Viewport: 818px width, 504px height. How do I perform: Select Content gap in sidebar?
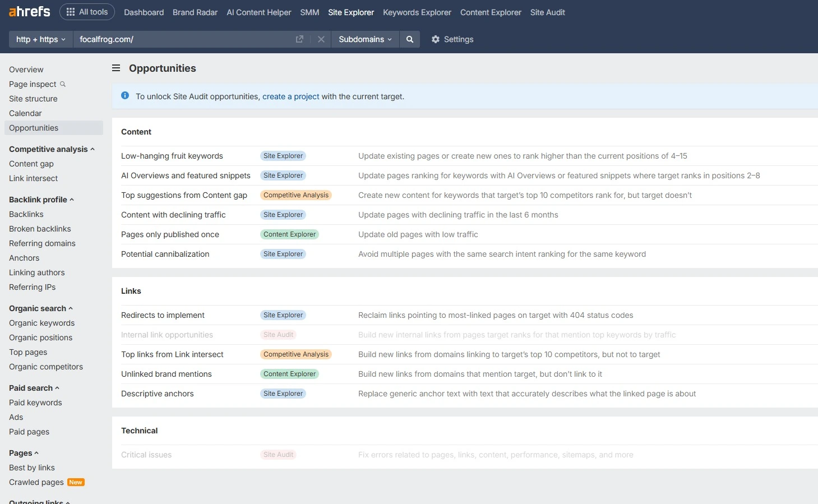tap(31, 164)
